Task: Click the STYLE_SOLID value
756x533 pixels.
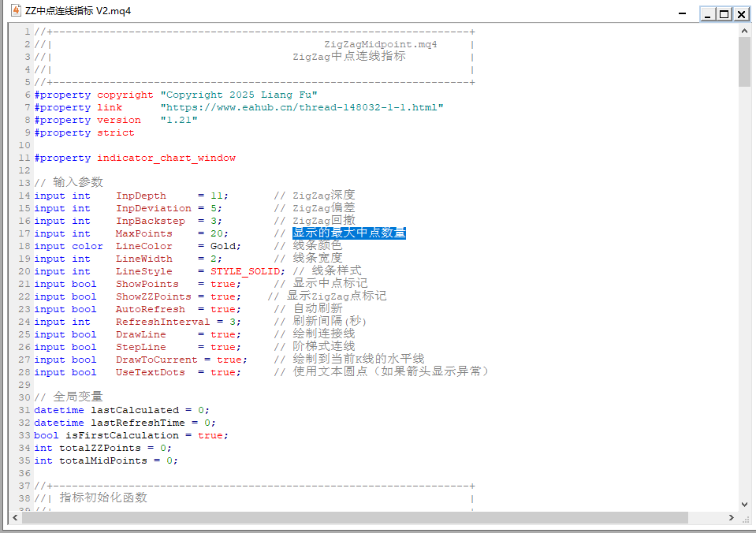Action: point(245,271)
